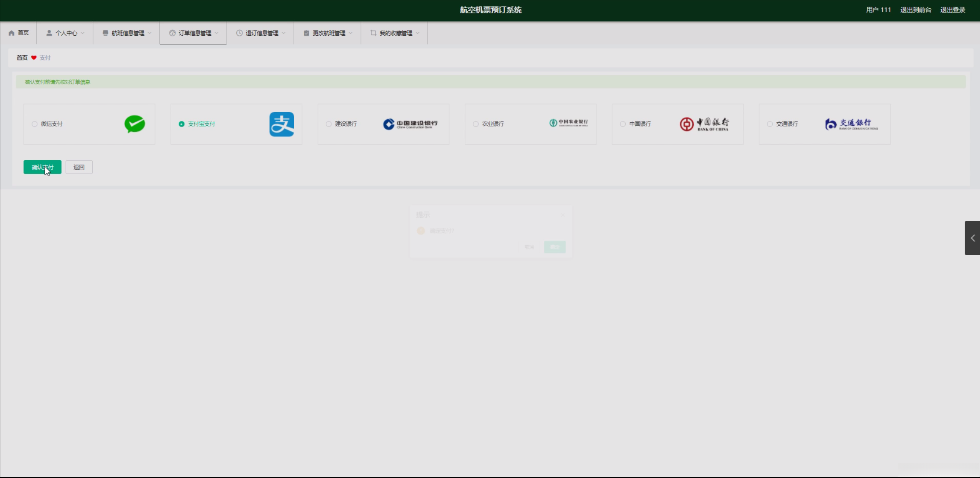
Task: Click the home icon beside 首页
Action: coord(11,33)
